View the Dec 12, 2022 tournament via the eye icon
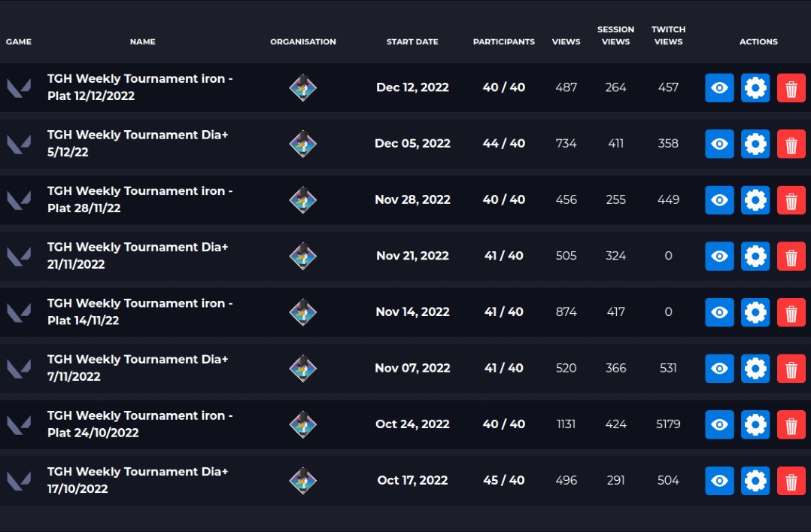The height and width of the screenshot is (532, 811). 719,88
